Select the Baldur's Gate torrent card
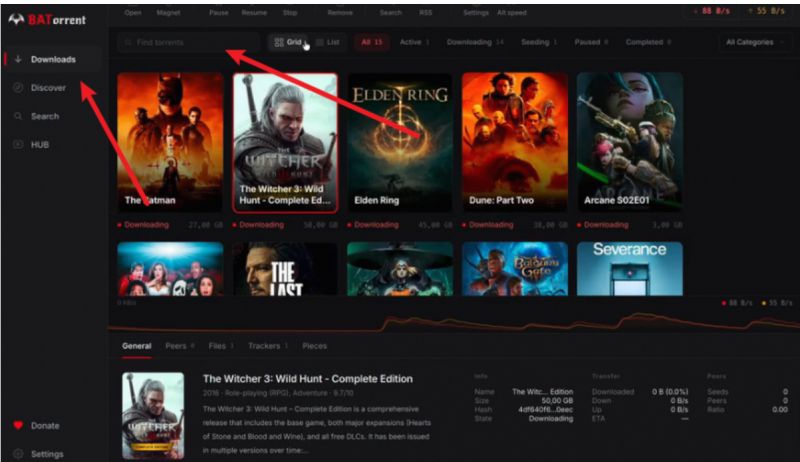Viewport: 800px width, 462px height. point(515,269)
